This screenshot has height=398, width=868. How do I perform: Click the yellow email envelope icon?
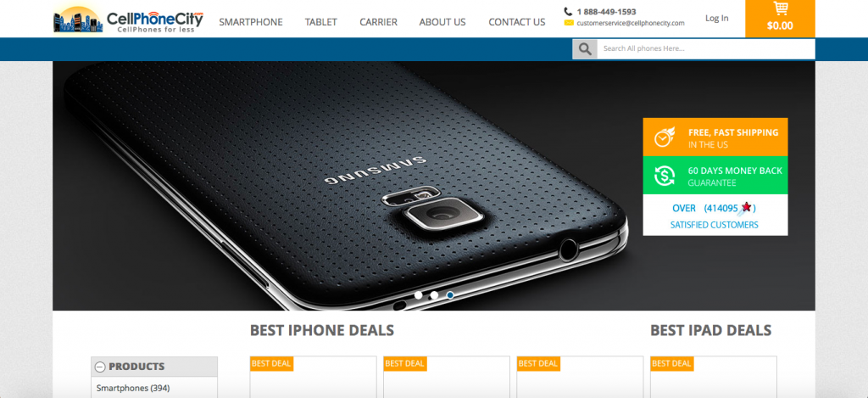tap(569, 23)
